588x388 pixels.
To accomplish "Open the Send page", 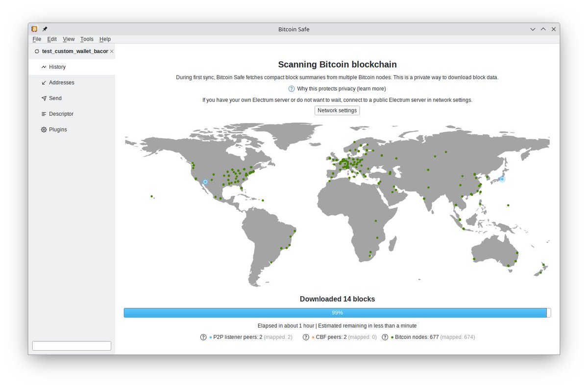I will click(x=72, y=98).
